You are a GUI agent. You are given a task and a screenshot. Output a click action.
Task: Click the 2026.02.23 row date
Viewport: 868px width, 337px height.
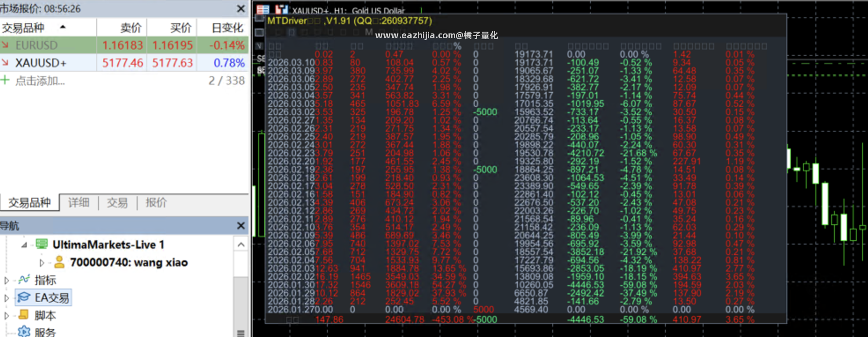291,153
